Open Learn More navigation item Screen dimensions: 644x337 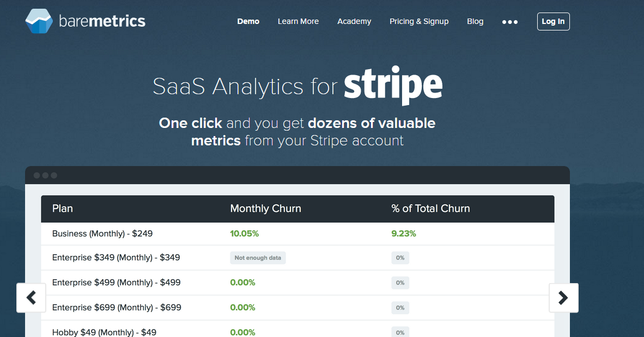coord(298,21)
